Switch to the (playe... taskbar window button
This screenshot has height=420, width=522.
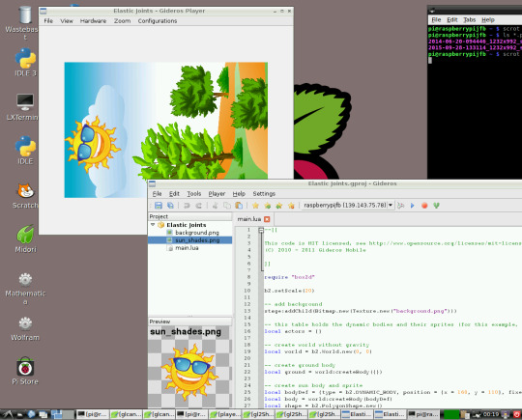pyautogui.click(x=225, y=414)
